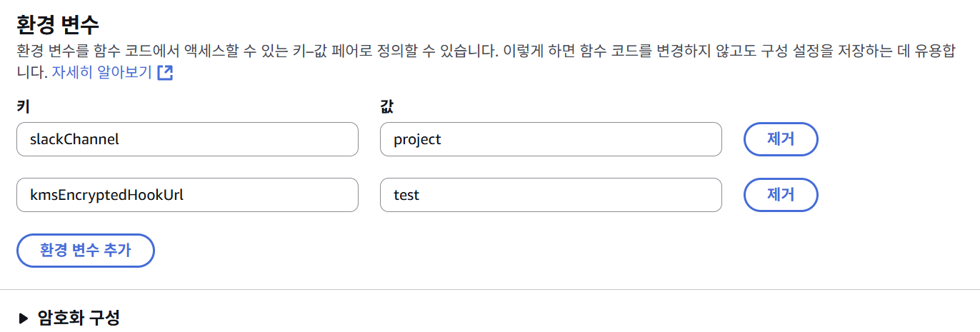Expand 암호화 구성 using the triangle arrow

(x=24, y=318)
